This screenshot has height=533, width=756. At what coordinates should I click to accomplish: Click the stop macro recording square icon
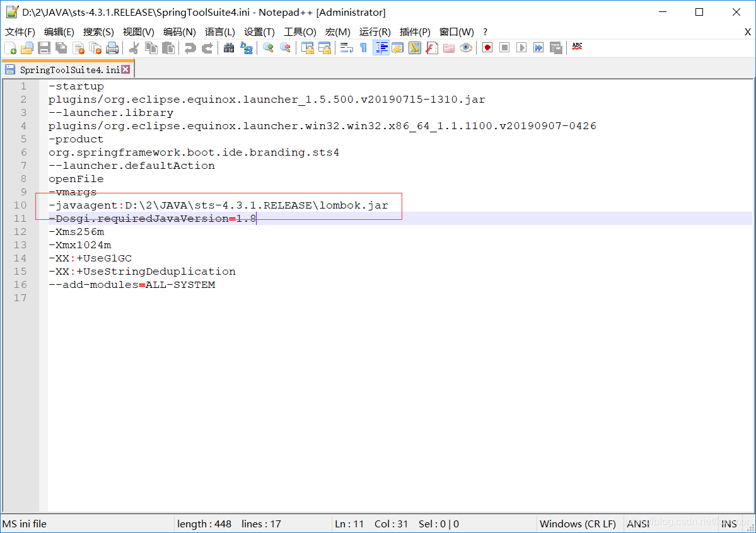[504, 48]
